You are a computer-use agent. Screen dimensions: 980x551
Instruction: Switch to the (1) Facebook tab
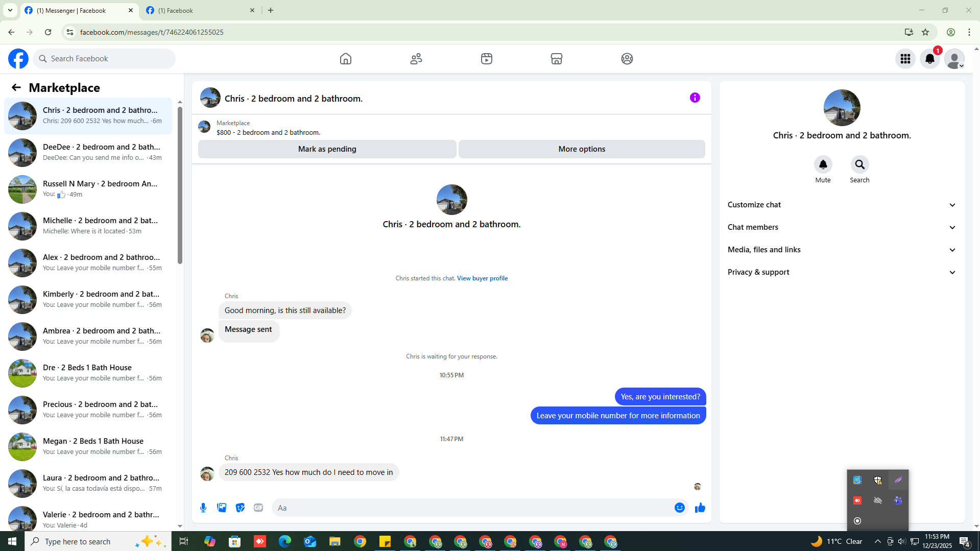tap(200, 10)
